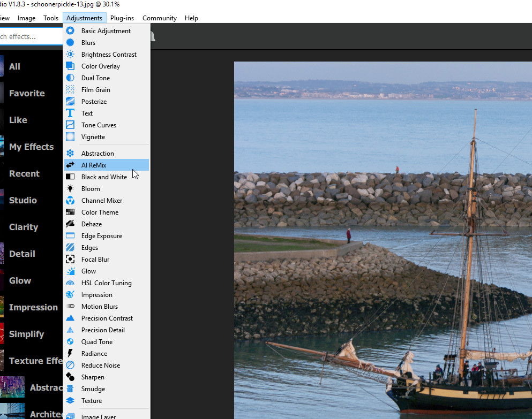Switch to the Recent effects category
Screen dimensions: 532x419
click(24, 173)
